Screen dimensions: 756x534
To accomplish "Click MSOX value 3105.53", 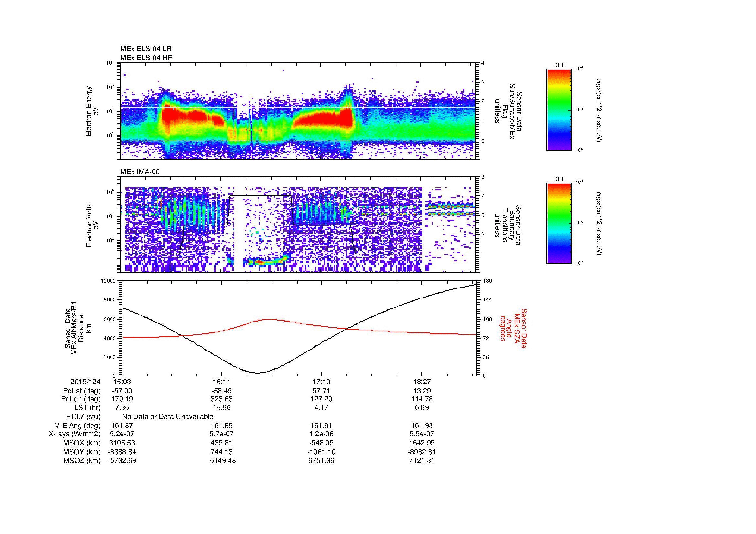I will point(122,443).
